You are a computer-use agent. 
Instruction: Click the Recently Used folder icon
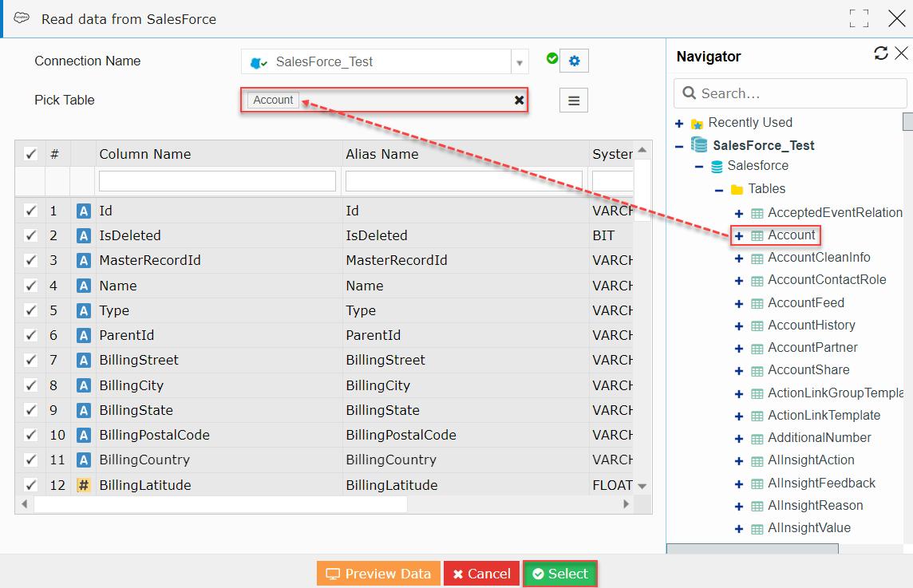coord(697,124)
